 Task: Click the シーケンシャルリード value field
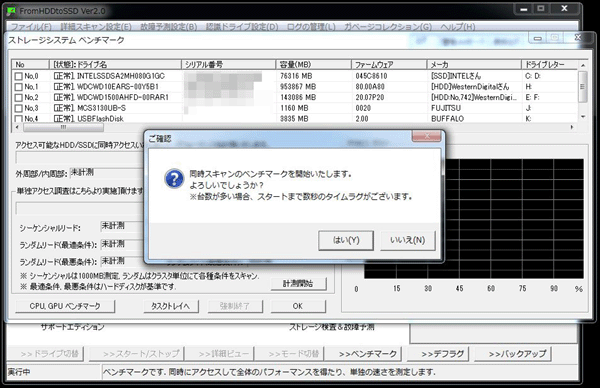[x=122, y=226]
